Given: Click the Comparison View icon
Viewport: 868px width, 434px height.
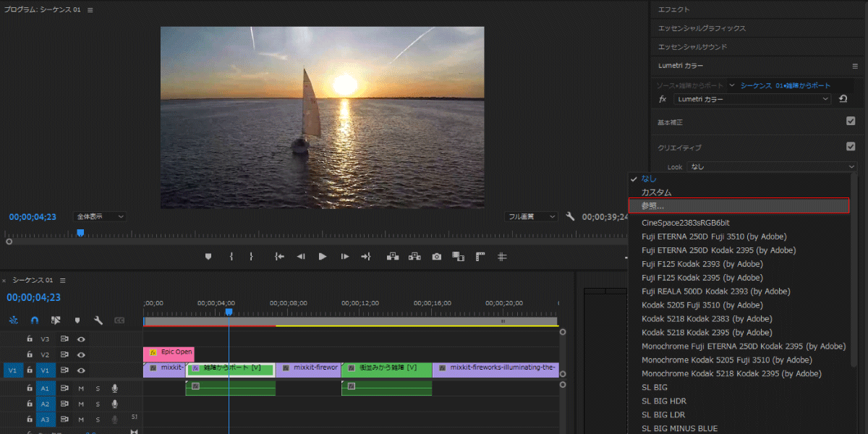Looking at the screenshot, I should pyautogui.click(x=458, y=256).
